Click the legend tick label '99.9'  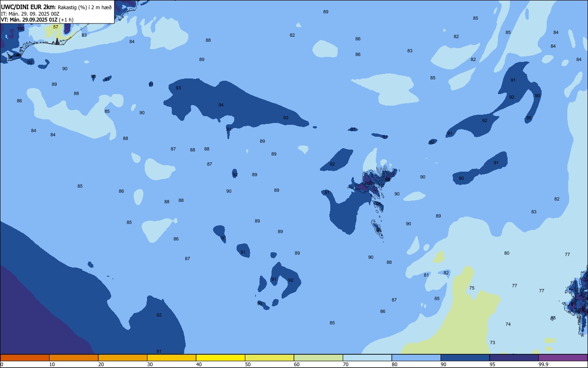pos(543,364)
